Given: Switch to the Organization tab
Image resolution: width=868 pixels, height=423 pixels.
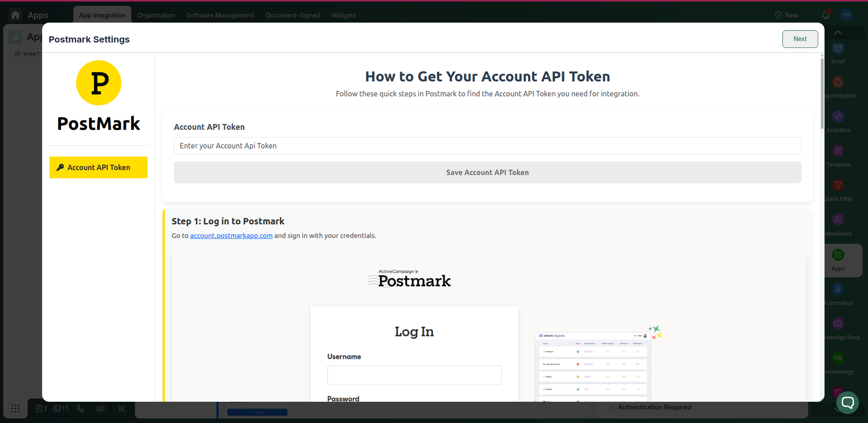Looking at the screenshot, I should (156, 15).
